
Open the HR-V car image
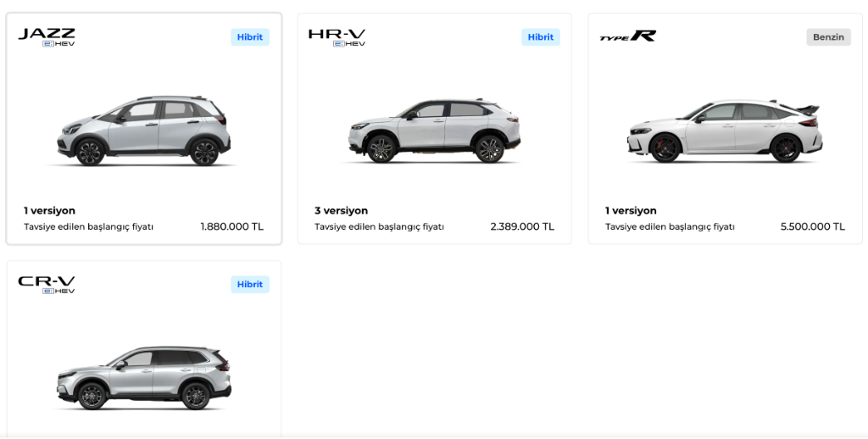[x=435, y=131]
